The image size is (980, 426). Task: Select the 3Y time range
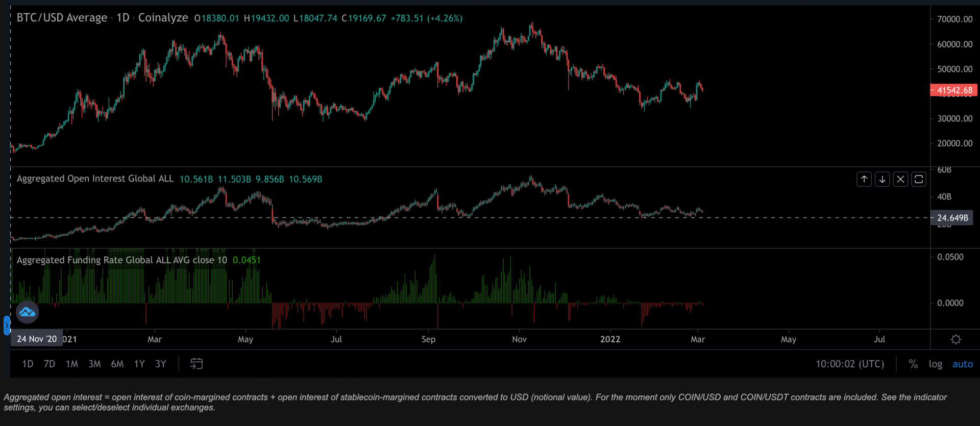tap(161, 364)
